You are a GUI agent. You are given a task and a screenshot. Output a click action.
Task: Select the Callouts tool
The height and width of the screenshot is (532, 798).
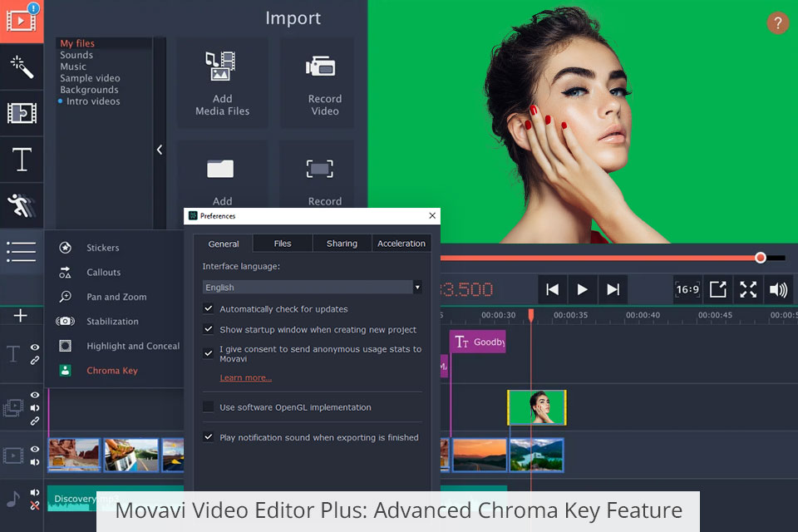tap(103, 273)
